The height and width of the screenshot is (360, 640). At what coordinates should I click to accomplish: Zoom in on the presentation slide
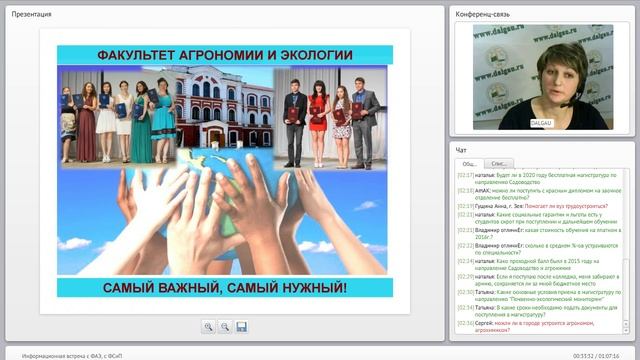click(x=208, y=327)
